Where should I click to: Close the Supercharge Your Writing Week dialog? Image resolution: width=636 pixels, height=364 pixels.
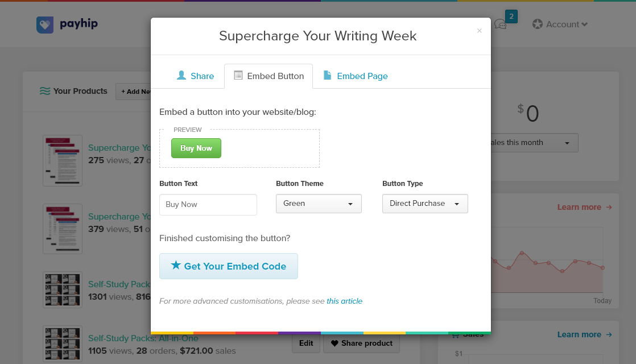[480, 31]
